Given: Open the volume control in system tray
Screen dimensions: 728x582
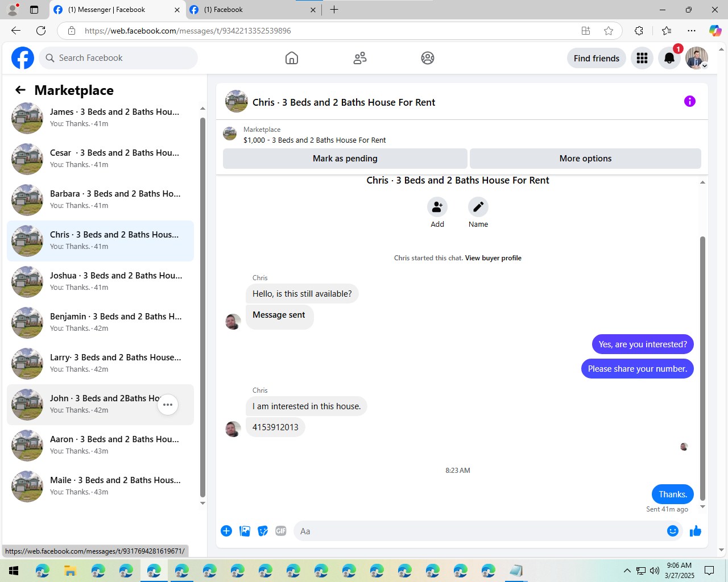Looking at the screenshot, I should point(655,571).
